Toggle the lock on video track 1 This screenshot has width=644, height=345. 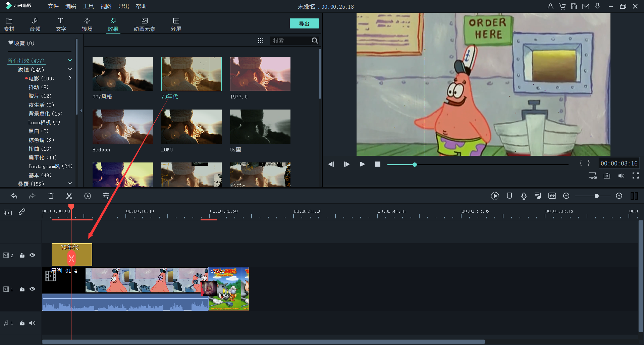click(x=22, y=289)
